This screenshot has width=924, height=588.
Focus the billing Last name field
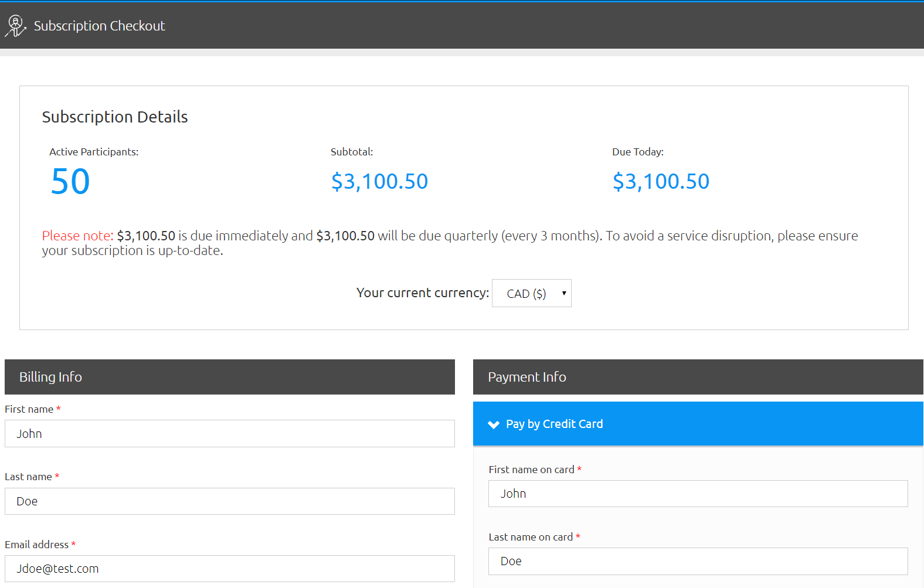pos(229,501)
